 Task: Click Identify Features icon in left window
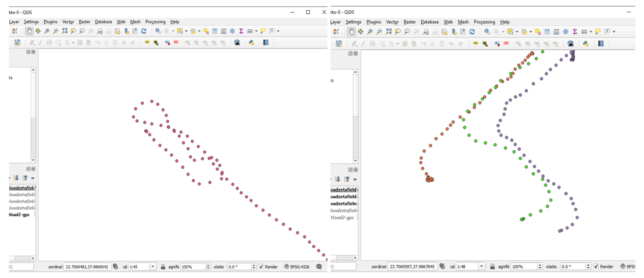click(x=158, y=31)
